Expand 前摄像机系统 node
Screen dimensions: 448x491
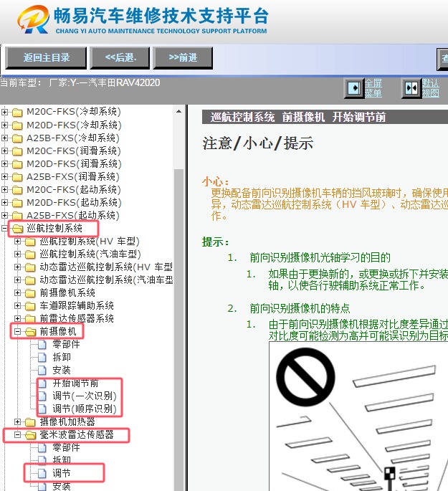coord(17,292)
